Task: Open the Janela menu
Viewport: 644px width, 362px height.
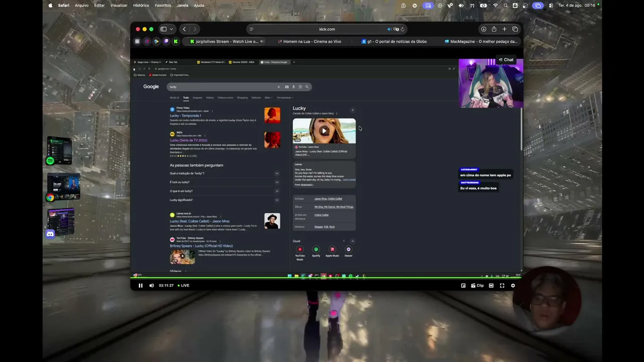Action: [183, 6]
